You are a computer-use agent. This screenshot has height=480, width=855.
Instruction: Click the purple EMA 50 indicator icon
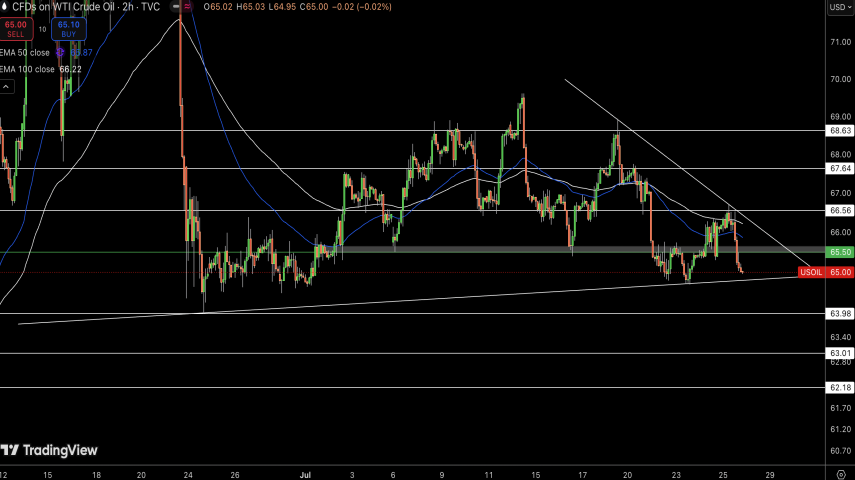coord(60,52)
